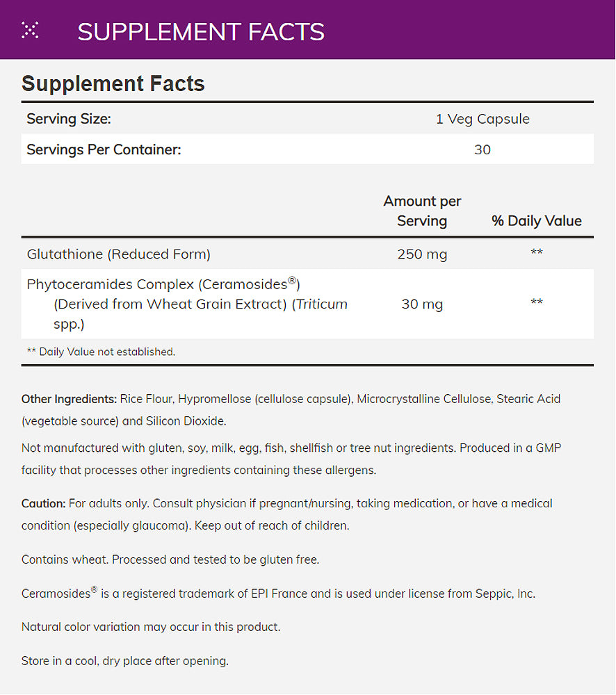
Task: Select 'Servings Per Container:' label
Action: pos(104,149)
